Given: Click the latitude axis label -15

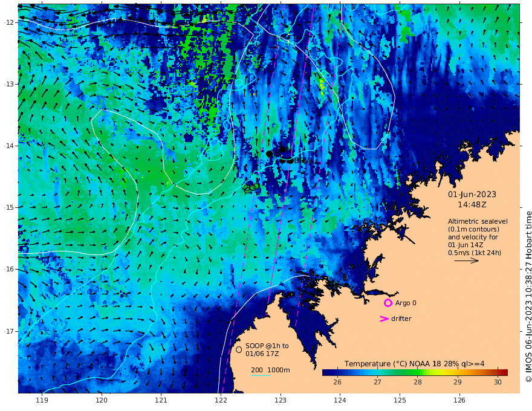Looking at the screenshot, I should 9,207.
